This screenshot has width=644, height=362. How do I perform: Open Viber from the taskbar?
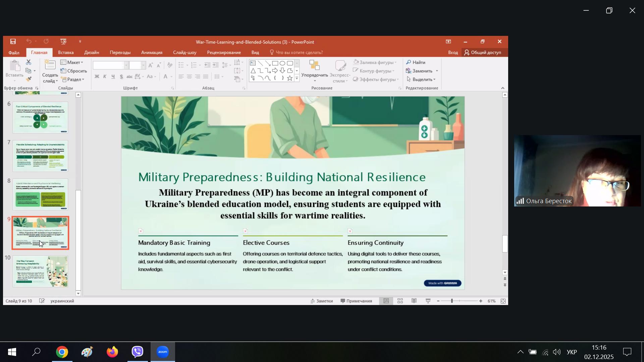[138, 352]
